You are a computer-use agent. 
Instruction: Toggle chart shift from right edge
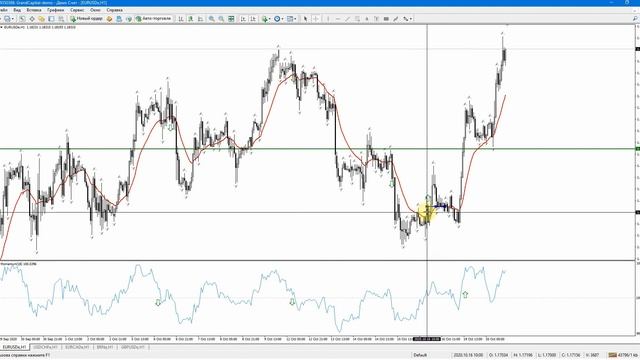[253, 19]
